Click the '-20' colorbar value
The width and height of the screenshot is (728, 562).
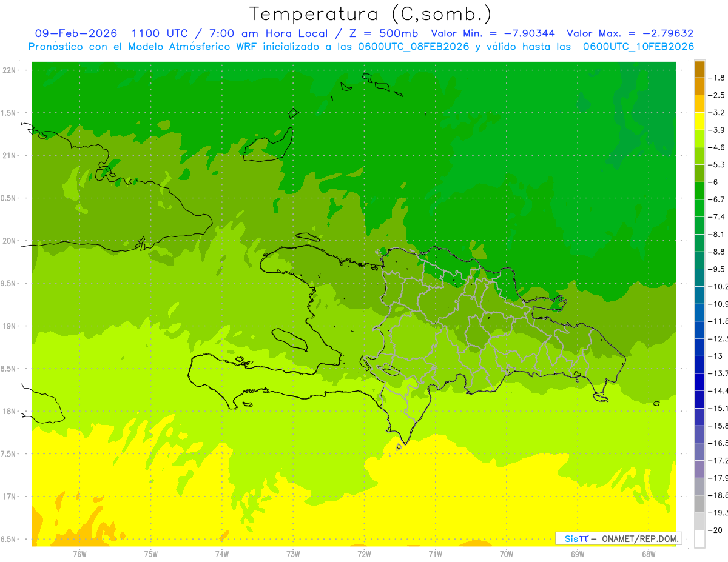click(716, 530)
